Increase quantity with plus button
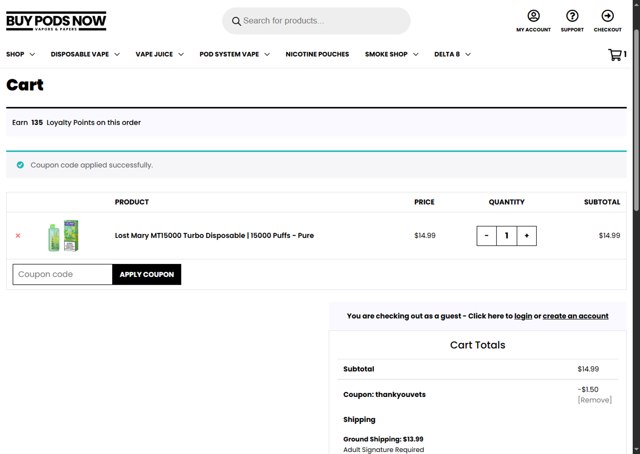 tap(527, 236)
